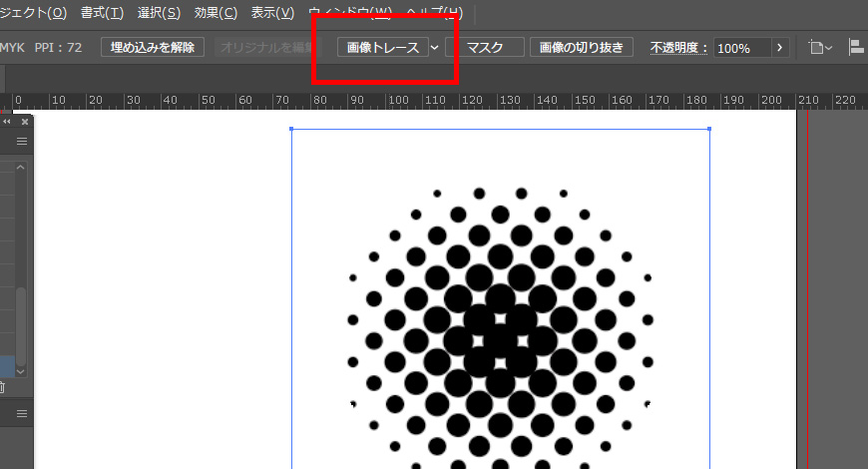Screen dimensions: 868x469
Task: Click the 埋め込みを解除 (Unembed) button
Action: point(153,48)
